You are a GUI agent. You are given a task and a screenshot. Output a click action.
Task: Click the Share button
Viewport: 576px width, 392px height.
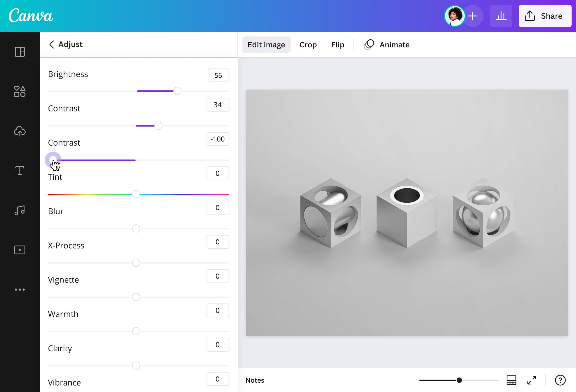click(545, 16)
